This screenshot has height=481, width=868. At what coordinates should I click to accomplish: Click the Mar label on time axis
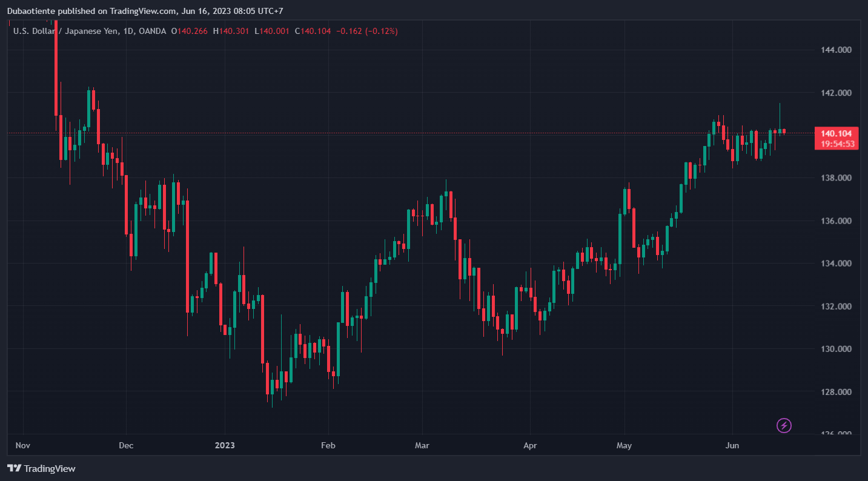[x=422, y=446]
